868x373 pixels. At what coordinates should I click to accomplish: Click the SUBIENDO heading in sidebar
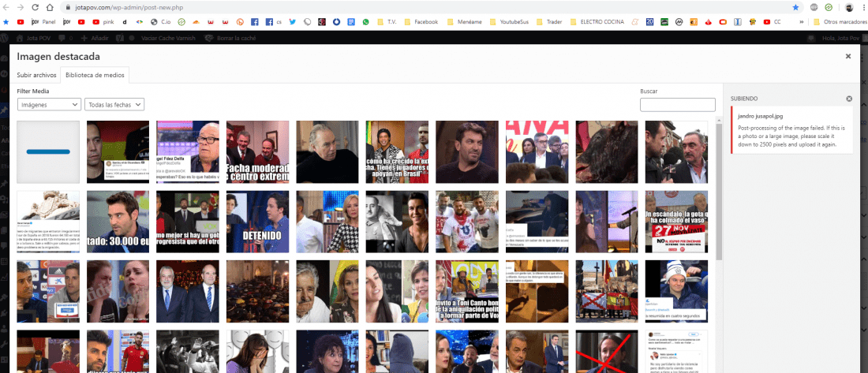tap(744, 99)
